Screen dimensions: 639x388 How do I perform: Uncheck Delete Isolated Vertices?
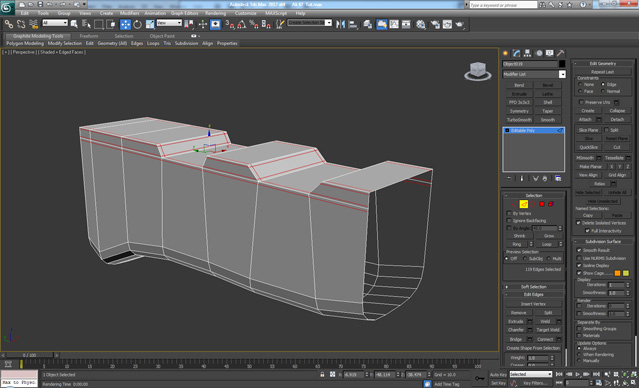tap(578, 223)
